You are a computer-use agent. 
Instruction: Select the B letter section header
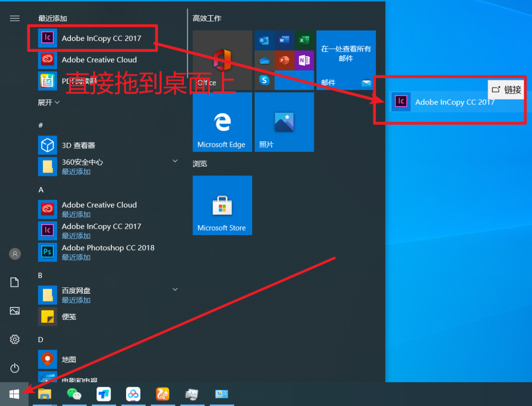(x=40, y=275)
